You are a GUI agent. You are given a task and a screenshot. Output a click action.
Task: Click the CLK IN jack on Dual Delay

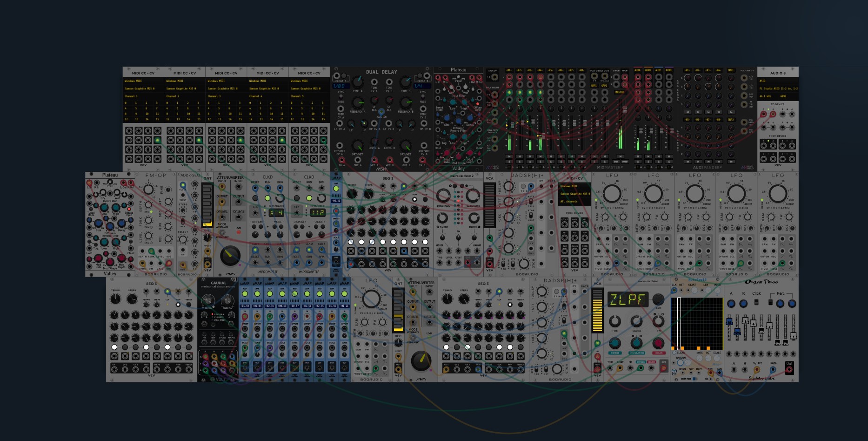[381, 111]
